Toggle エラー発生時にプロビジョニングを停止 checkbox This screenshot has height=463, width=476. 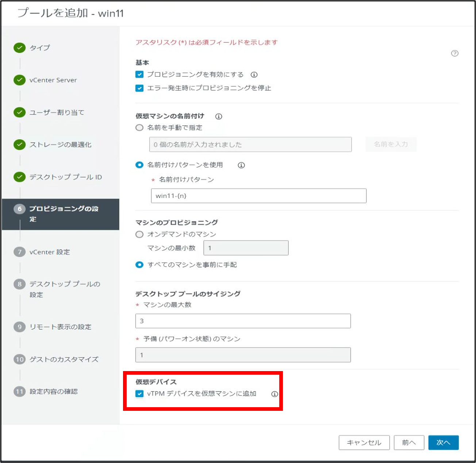point(139,88)
